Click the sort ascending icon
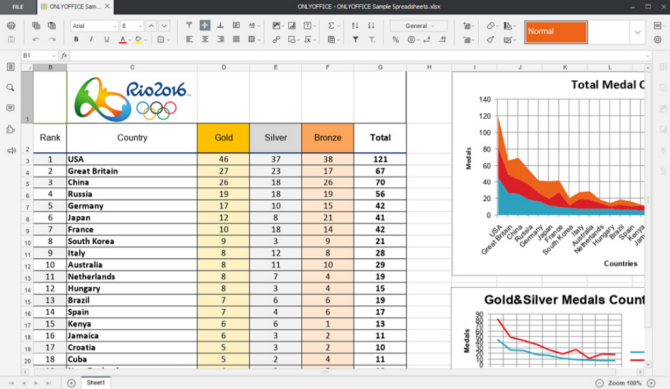The image size is (670, 389). (x=355, y=26)
